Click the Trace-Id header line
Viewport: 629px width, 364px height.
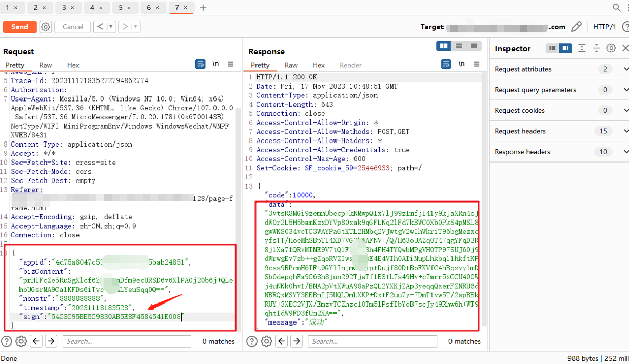(80, 81)
